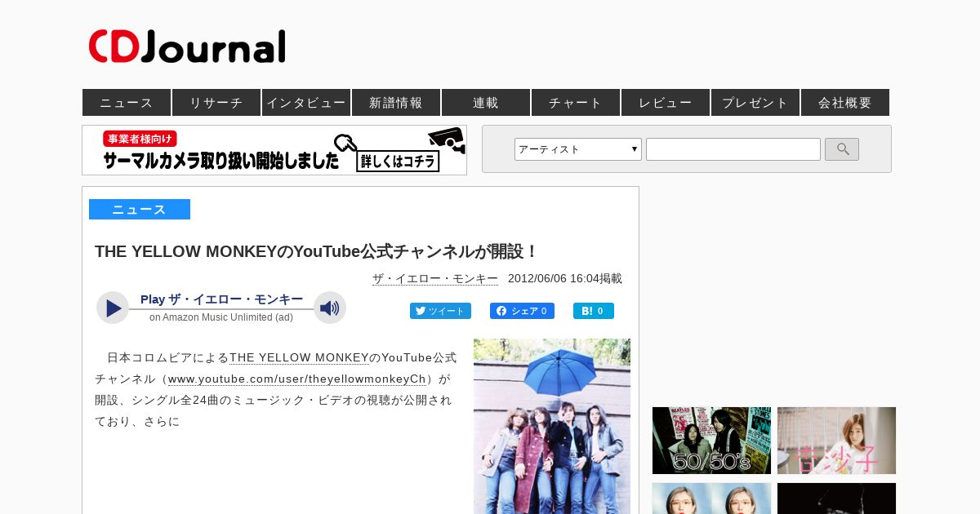Open 新譜情報 in navigation bar
Image resolution: width=980 pixels, height=514 pixels.
tap(396, 102)
